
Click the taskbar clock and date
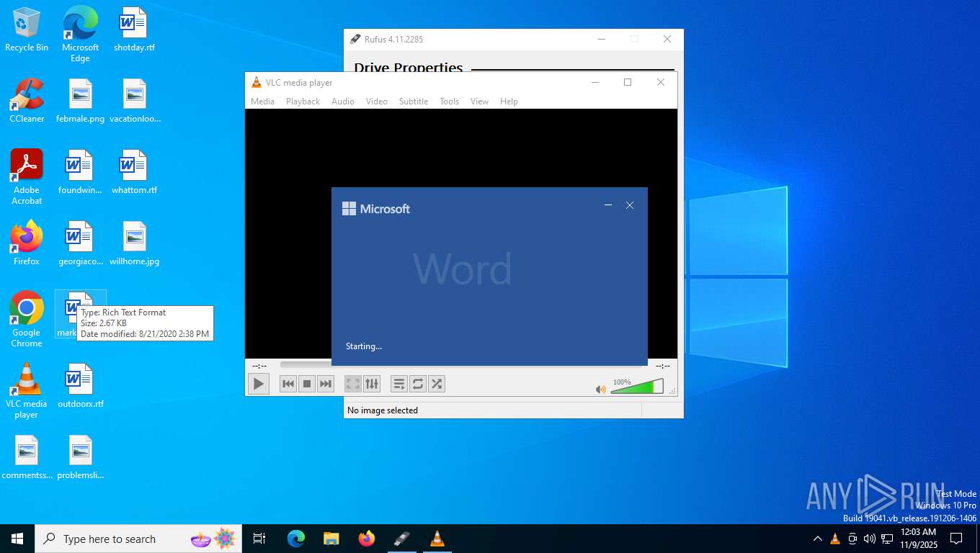(x=919, y=539)
